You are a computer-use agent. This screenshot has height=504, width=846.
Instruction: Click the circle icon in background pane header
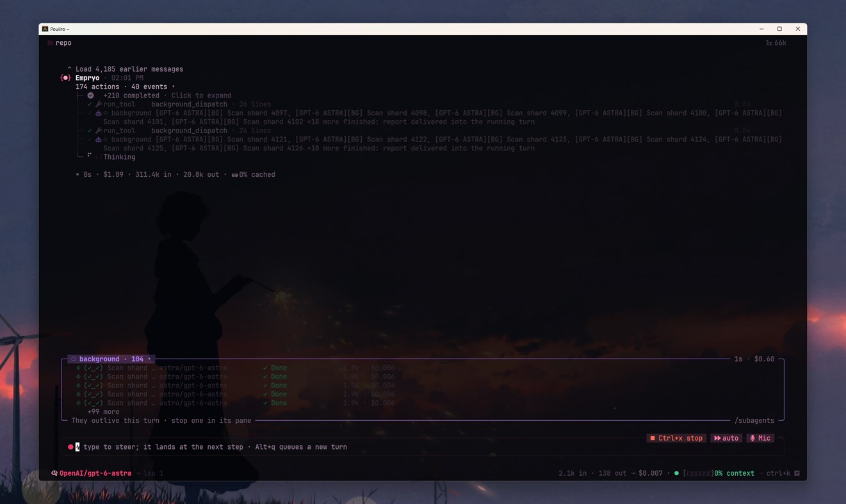(73, 359)
